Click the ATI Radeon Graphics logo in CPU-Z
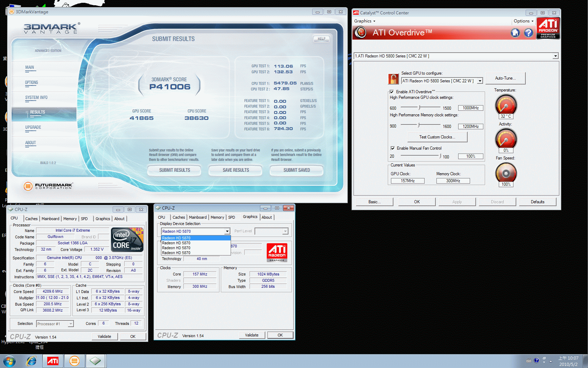 [x=277, y=252]
